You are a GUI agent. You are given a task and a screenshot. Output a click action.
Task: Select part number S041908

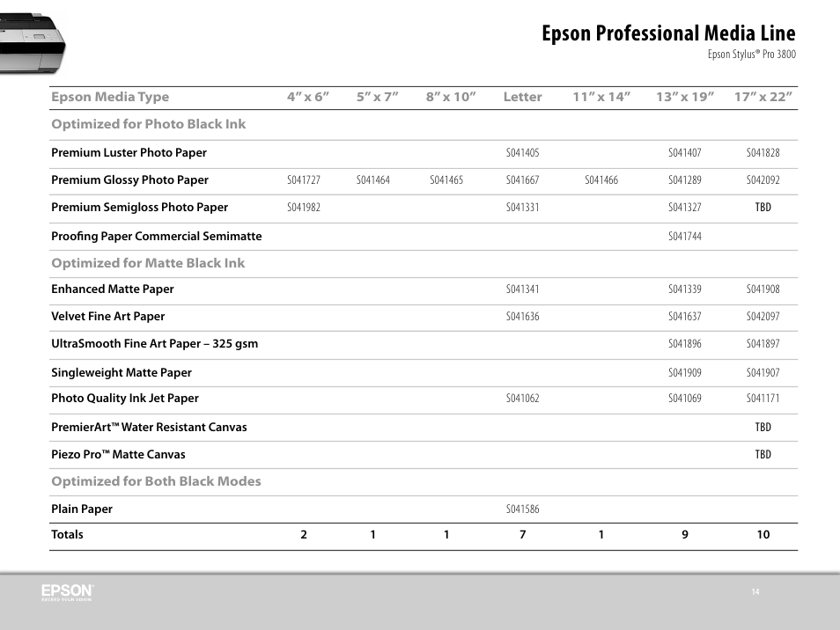point(763,289)
